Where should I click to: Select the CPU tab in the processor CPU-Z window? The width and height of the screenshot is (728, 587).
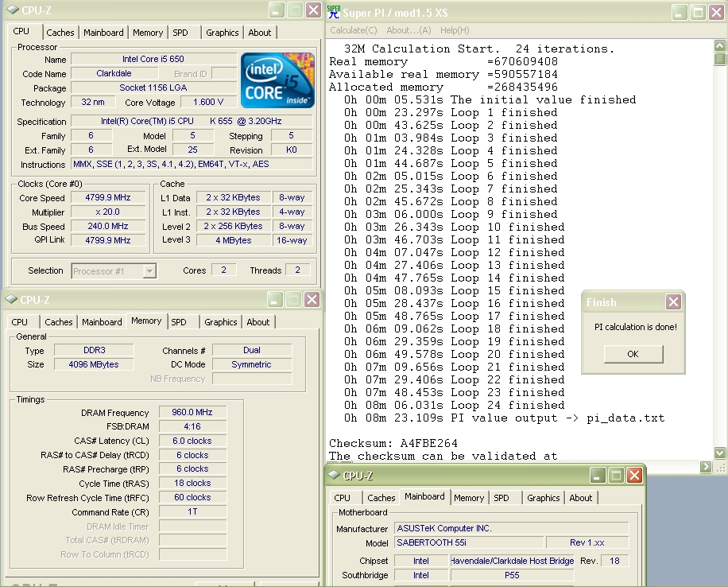pos(21,31)
